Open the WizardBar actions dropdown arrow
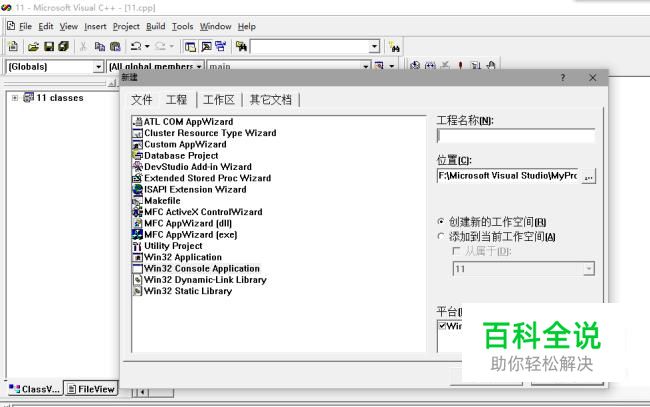 [392, 66]
